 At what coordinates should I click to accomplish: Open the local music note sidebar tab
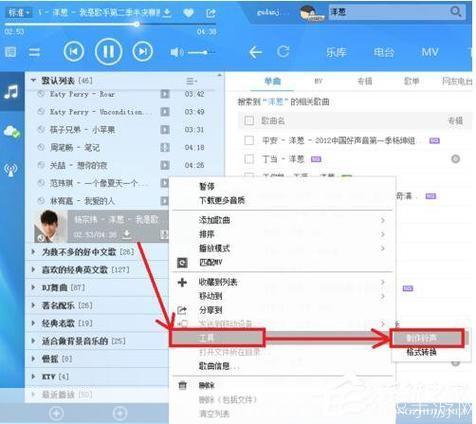[11, 91]
